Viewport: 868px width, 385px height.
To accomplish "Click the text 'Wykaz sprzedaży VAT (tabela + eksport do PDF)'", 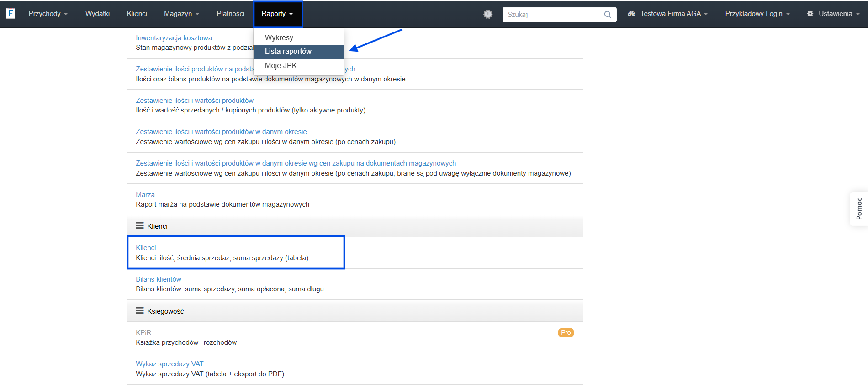I will click(x=210, y=374).
